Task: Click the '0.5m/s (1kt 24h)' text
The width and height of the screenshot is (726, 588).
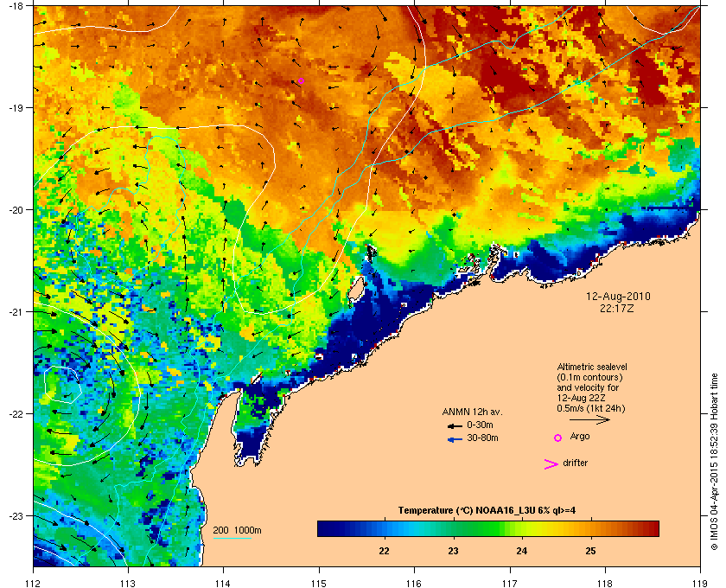Action: coord(591,409)
